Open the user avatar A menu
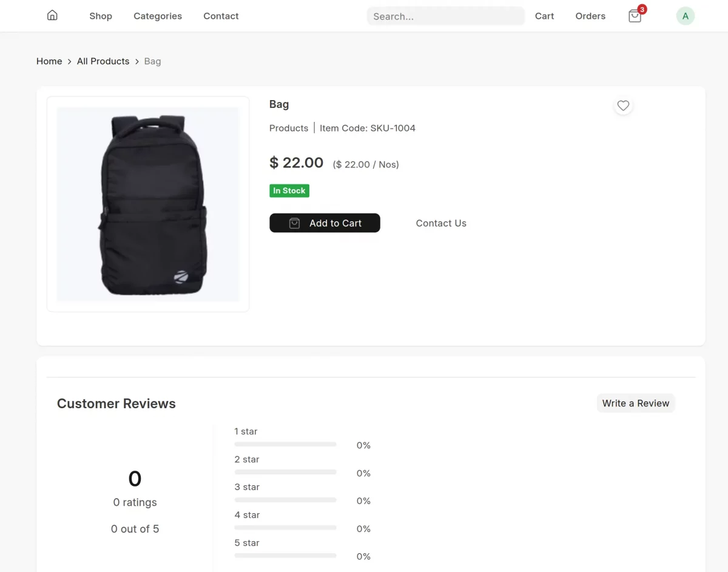Image resolution: width=728 pixels, height=572 pixels. pyautogui.click(x=686, y=16)
